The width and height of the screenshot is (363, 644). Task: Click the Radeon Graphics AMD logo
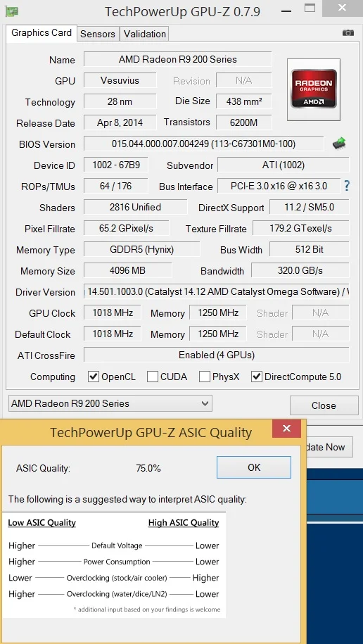pos(314,89)
